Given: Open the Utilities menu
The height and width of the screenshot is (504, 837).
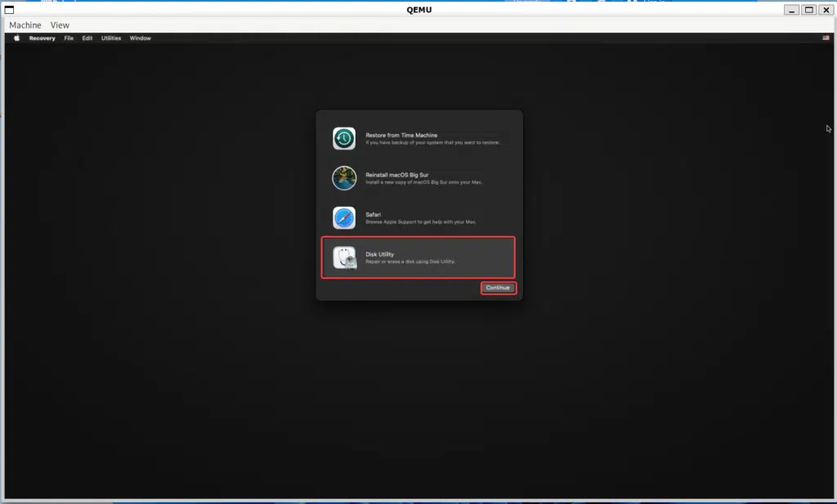Looking at the screenshot, I should (111, 38).
